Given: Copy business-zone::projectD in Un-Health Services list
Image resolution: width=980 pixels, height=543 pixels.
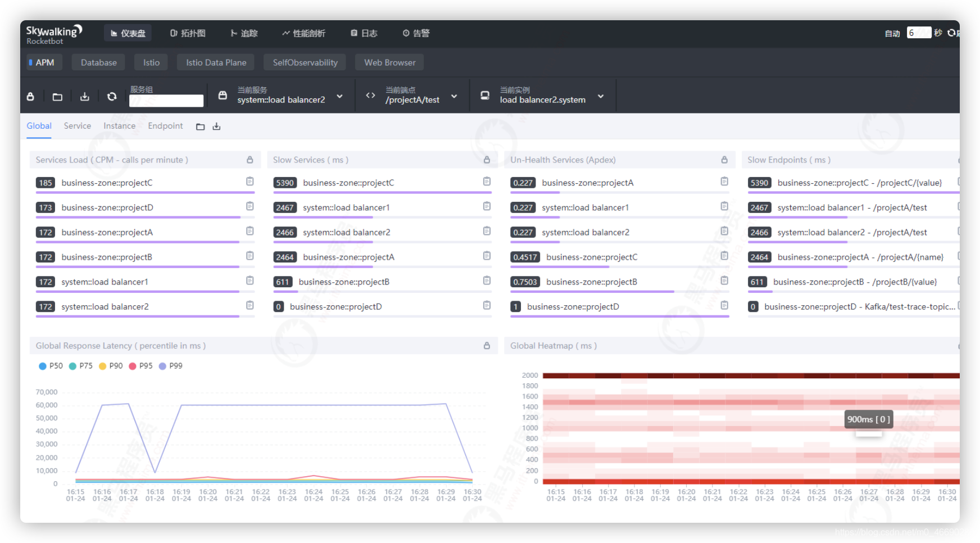Looking at the screenshot, I should [x=724, y=305].
